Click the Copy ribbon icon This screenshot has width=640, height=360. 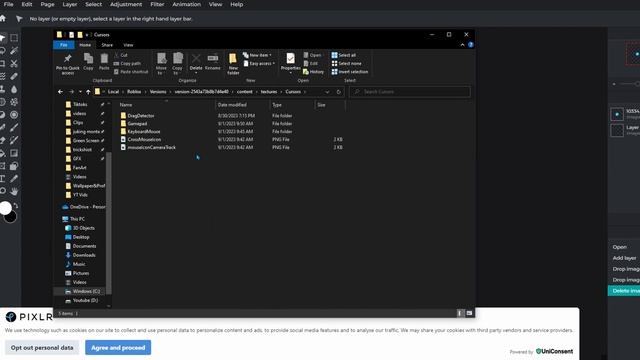coord(88,62)
